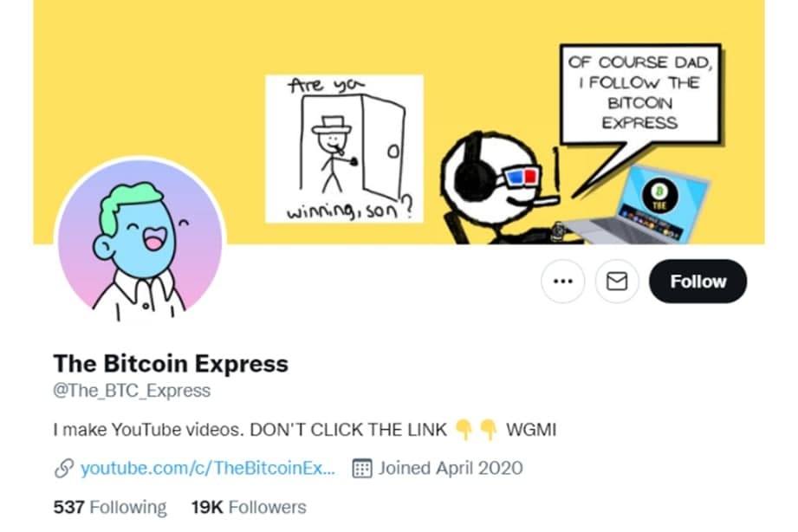View the 537 Following list
Viewport: 798px width, 532px height.
[x=110, y=507]
